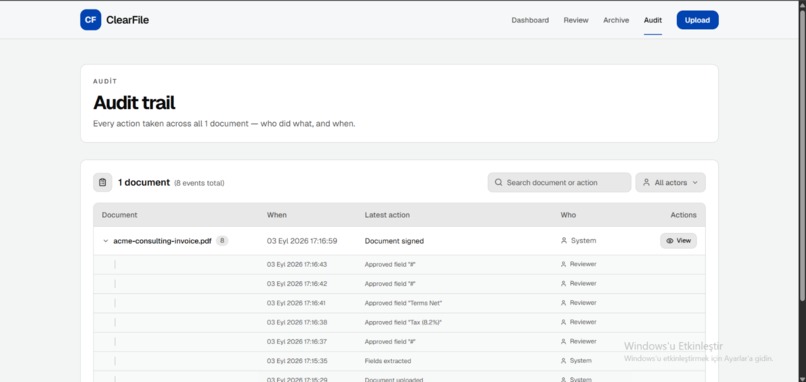This screenshot has width=806, height=382.
Task: Open the Dashboard tab
Action: 530,20
